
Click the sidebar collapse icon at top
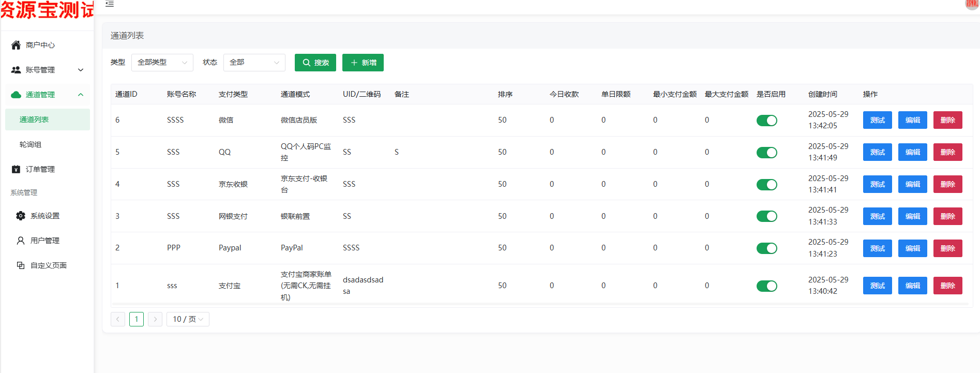[x=110, y=4]
